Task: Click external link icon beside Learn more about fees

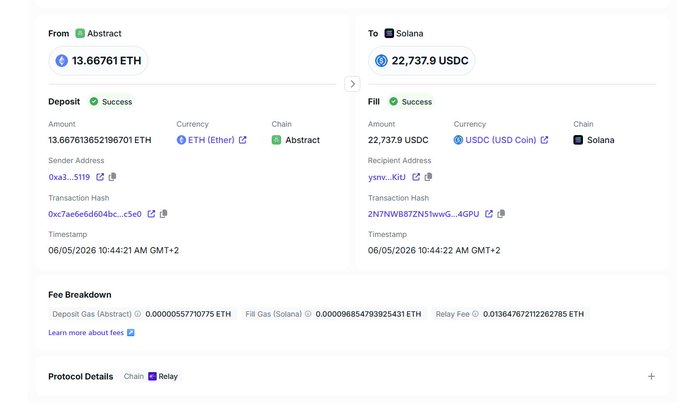Action: pyautogui.click(x=131, y=333)
